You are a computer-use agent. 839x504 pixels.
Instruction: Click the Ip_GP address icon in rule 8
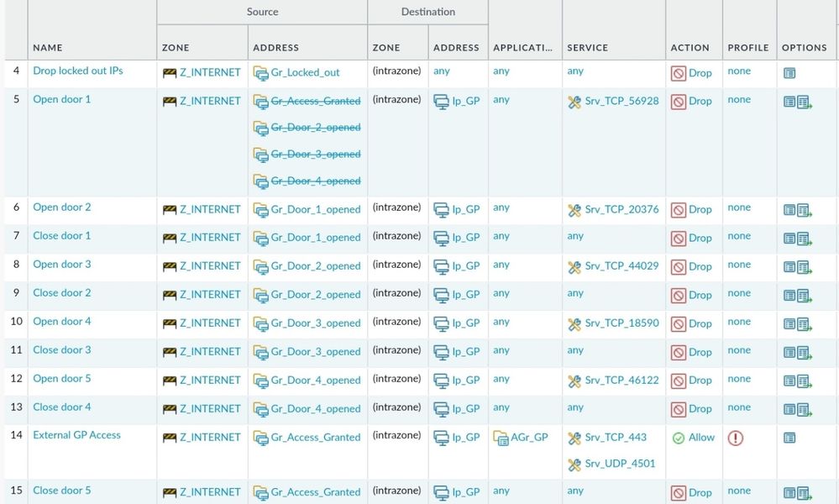tap(441, 267)
